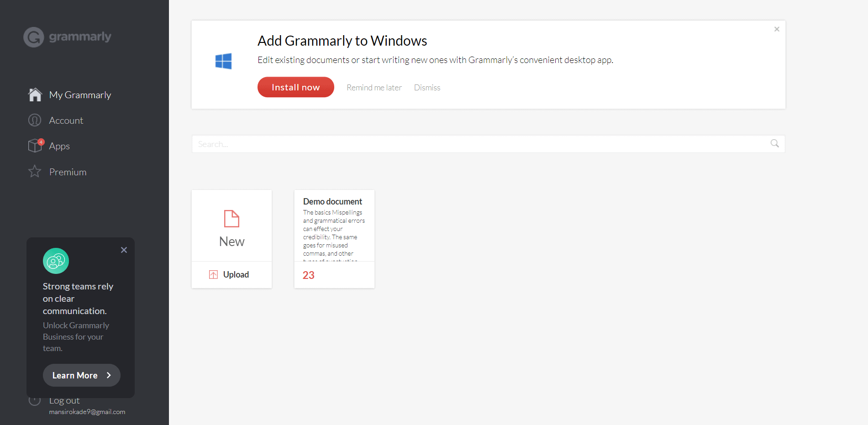Open the Apps box icon with badge
This screenshot has height=425, width=868.
(x=35, y=146)
